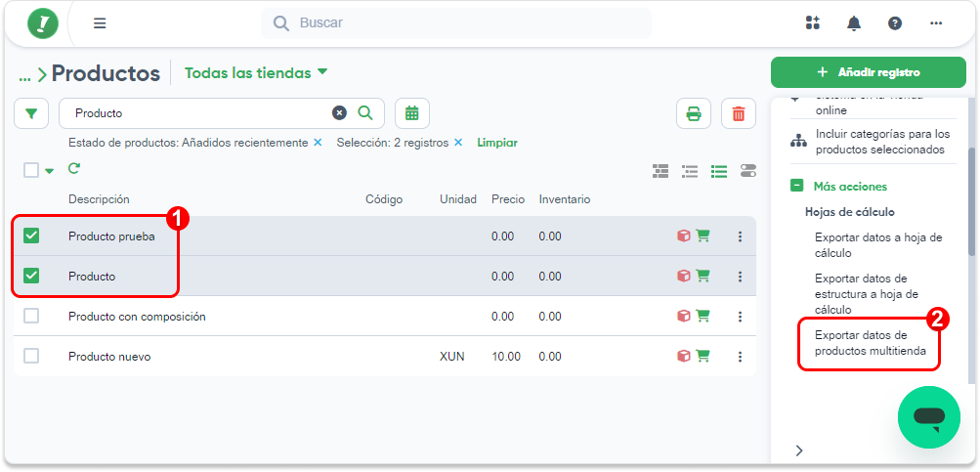This screenshot has height=472, width=980.
Task: Click the Añadir registro button
Action: click(x=868, y=72)
